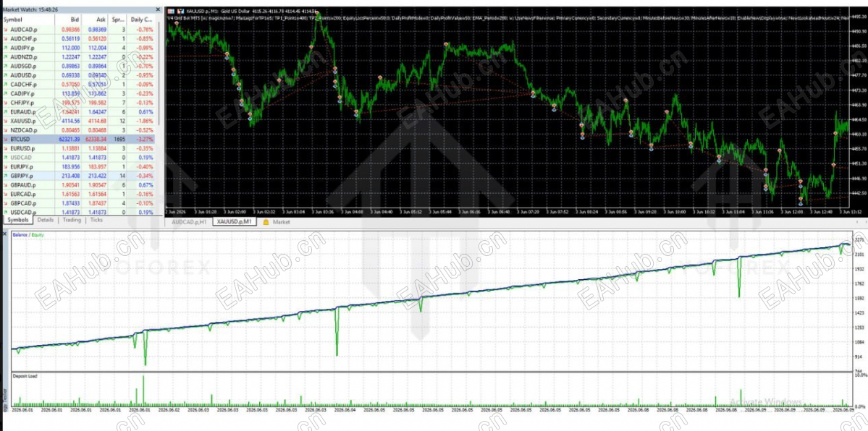Select the EURUSD.p symbol

(x=24, y=148)
